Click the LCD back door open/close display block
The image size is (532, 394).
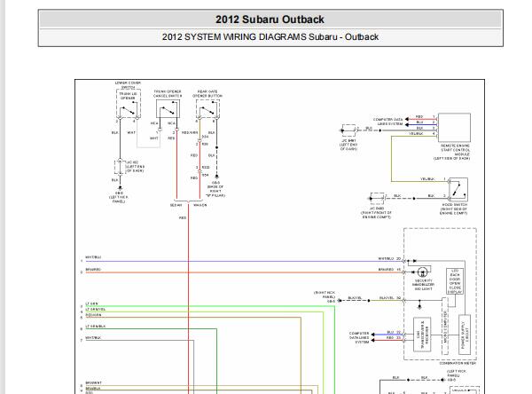coord(455,281)
